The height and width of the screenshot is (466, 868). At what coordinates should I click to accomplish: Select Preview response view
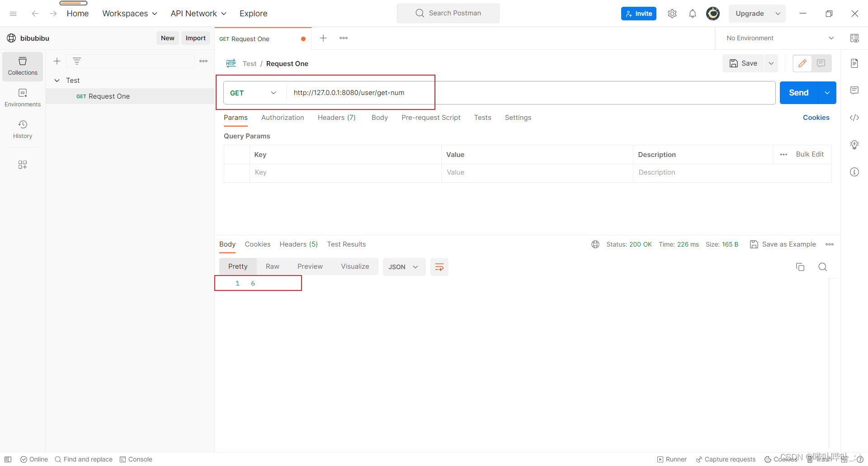(310, 266)
